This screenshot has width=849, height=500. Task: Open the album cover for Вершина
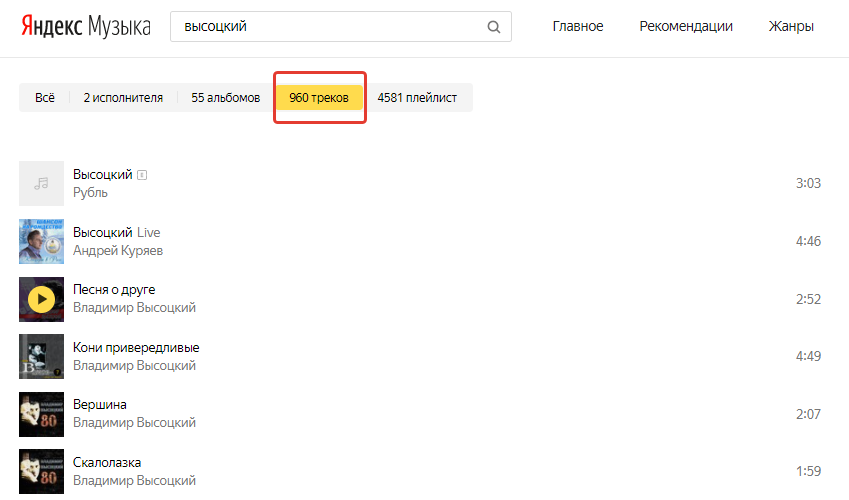pyautogui.click(x=41, y=414)
